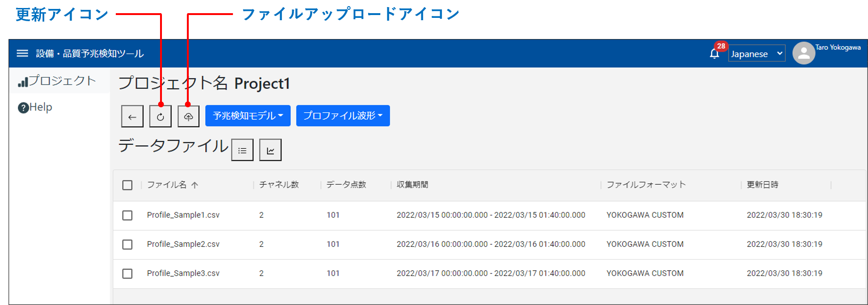Click the Help question mark icon
The image size is (868, 305).
pyautogui.click(x=23, y=108)
